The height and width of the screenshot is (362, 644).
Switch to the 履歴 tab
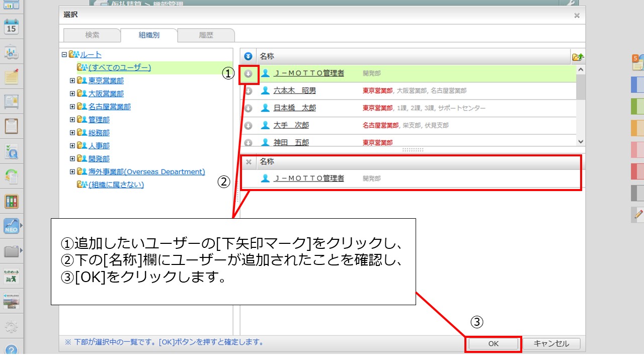pos(206,35)
